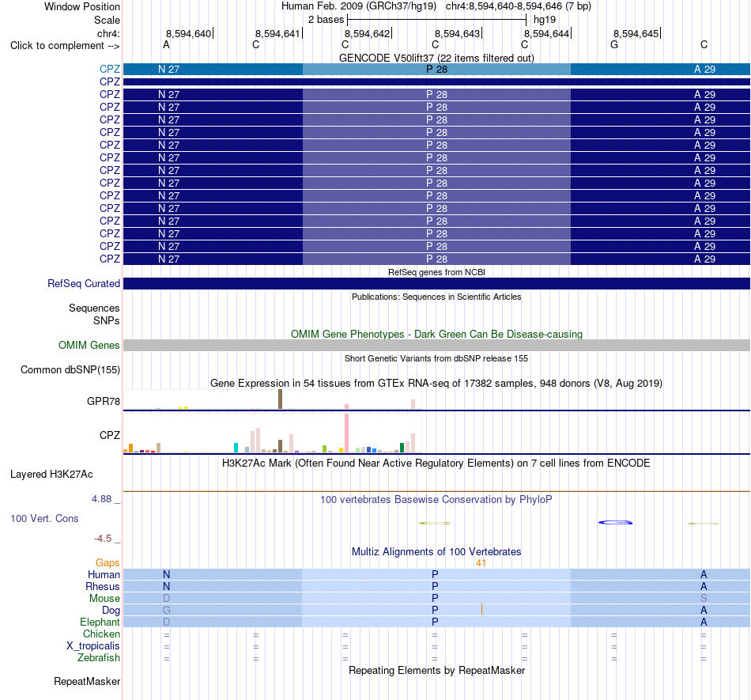This screenshot has height=700, width=751.
Task: Click the -4.5 PhyloP lower scale value
Action: 103,539
